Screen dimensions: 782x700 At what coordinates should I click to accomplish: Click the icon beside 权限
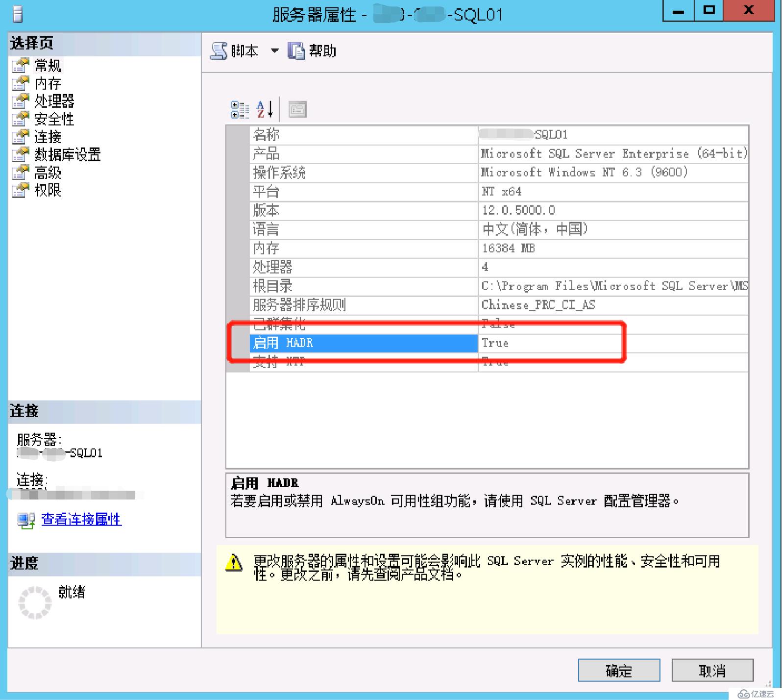21,190
